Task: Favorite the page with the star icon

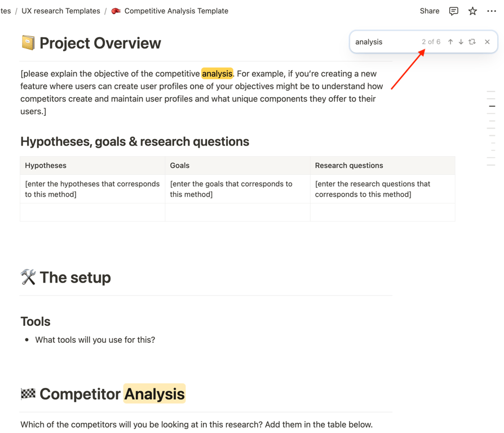Action: [x=472, y=11]
